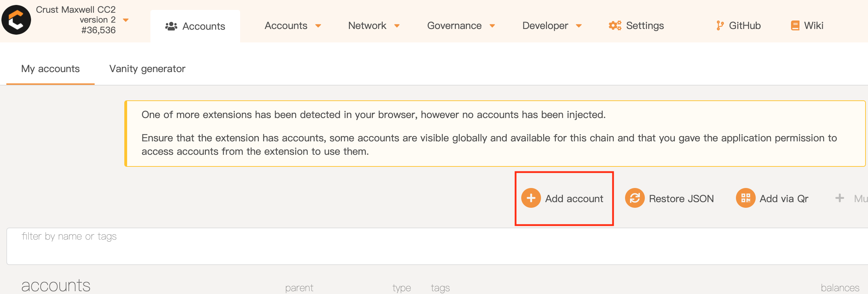Click the Restore JSON button label
The height and width of the screenshot is (294, 868).
[x=681, y=199]
